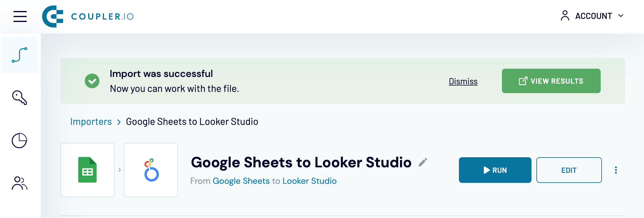Image resolution: width=644 pixels, height=218 pixels.
Task: Click 'Import was successful' text
Action: point(161,74)
